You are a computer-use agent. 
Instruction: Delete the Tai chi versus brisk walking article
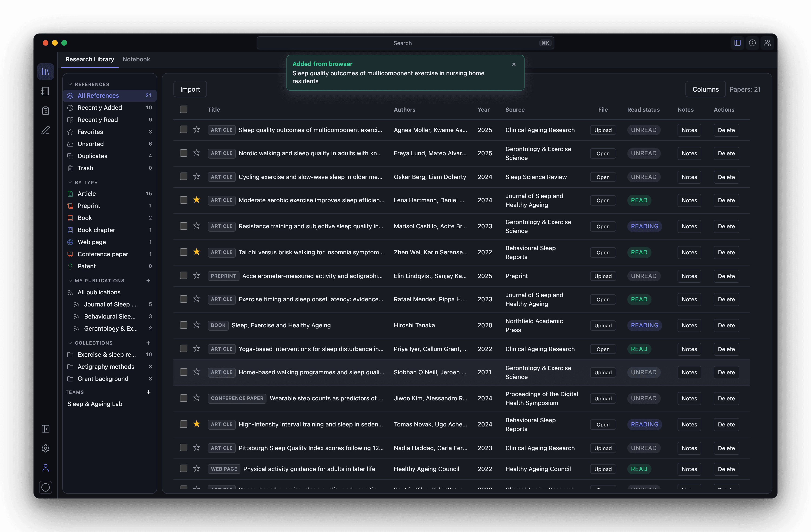point(726,253)
